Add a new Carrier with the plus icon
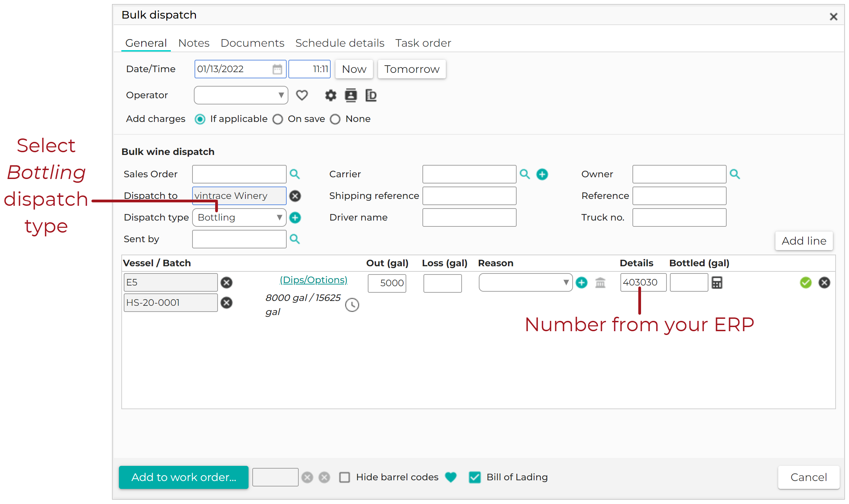This screenshot has height=504, width=849. 542,174
